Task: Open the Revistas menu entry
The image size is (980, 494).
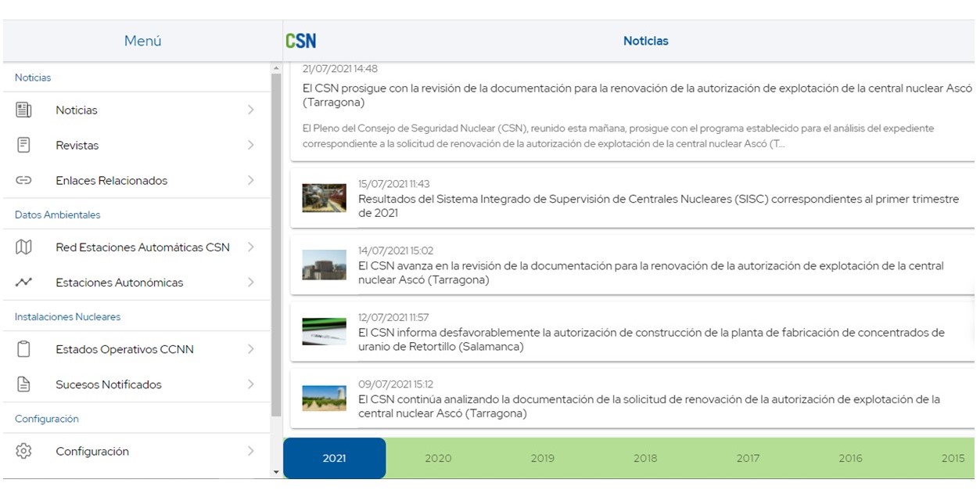Action: (x=136, y=145)
